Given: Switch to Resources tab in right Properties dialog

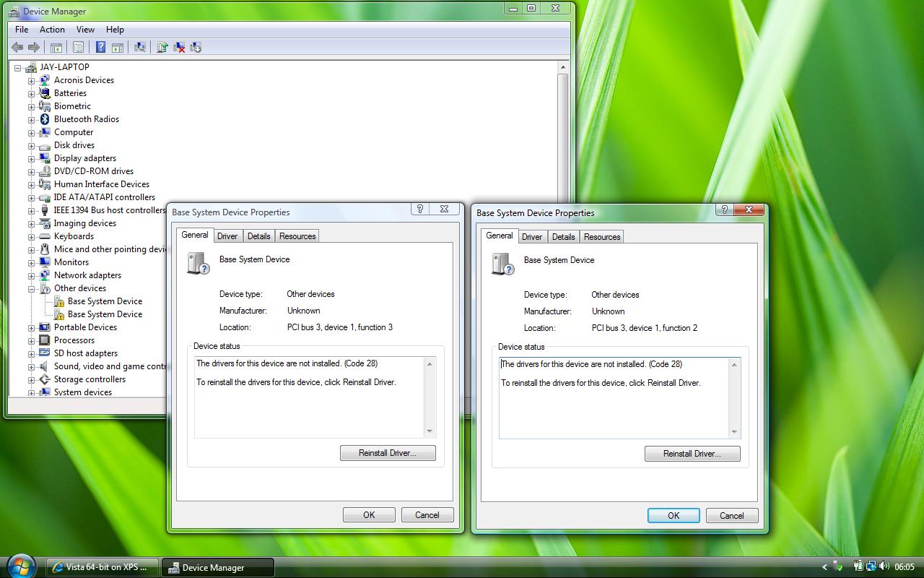Looking at the screenshot, I should [602, 237].
